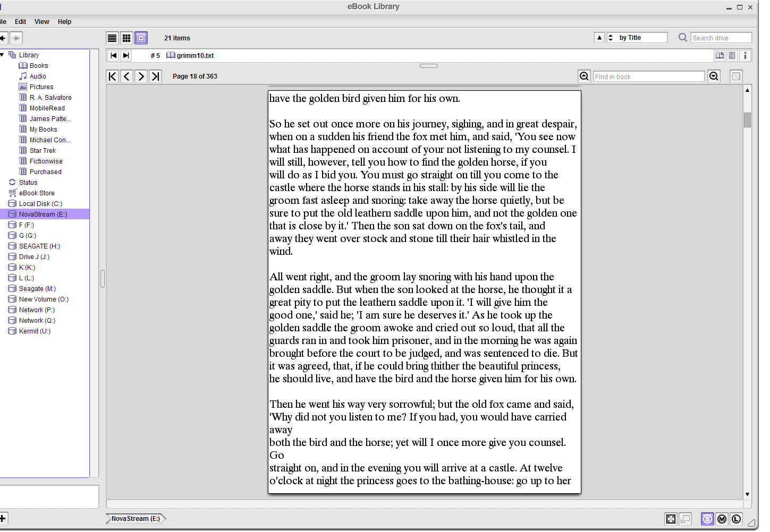
Task: Go to the next page
Action: click(x=141, y=76)
